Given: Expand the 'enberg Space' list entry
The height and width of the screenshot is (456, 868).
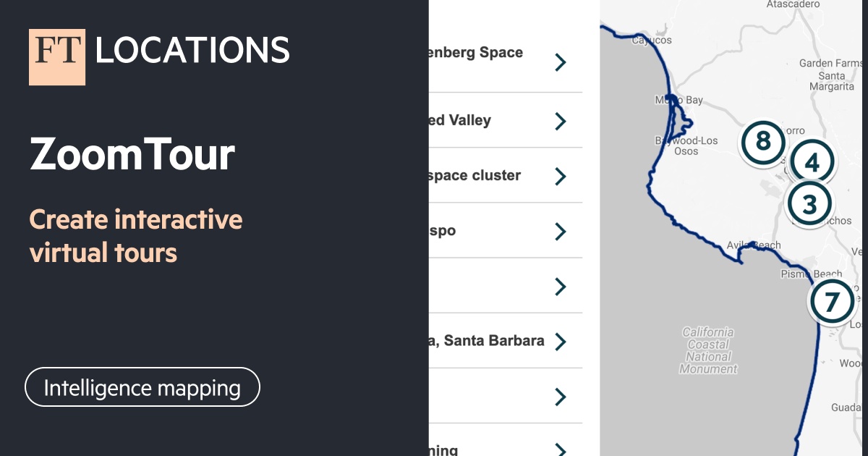Looking at the screenshot, I should coord(561,62).
